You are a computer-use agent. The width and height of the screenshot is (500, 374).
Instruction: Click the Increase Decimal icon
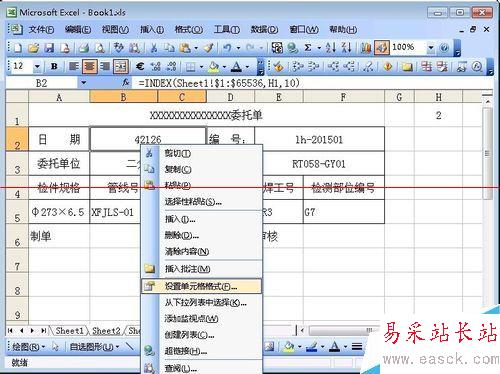coord(156,67)
